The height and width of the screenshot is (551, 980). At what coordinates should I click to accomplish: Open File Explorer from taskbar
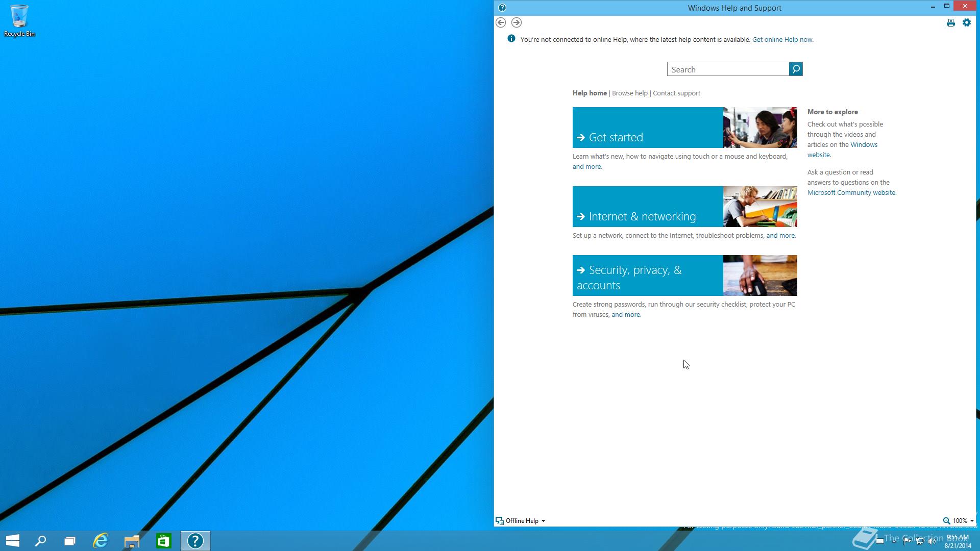click(x=132, y=541)
